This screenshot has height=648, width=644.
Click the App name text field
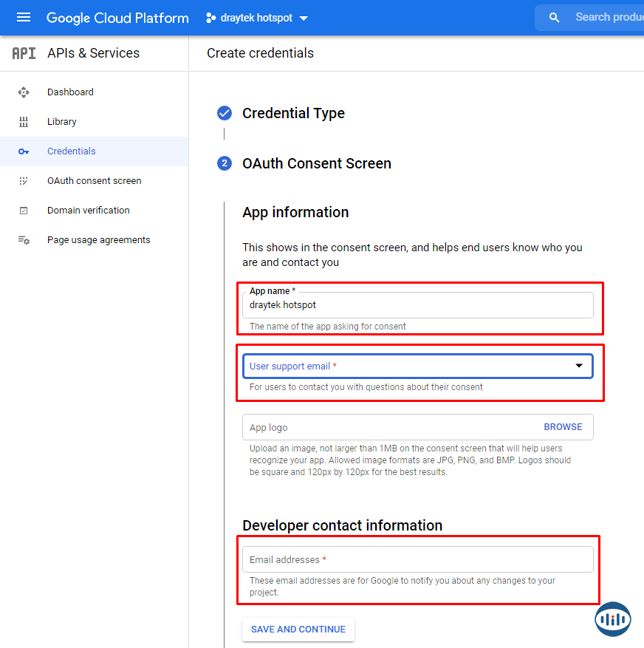(417, 305)
